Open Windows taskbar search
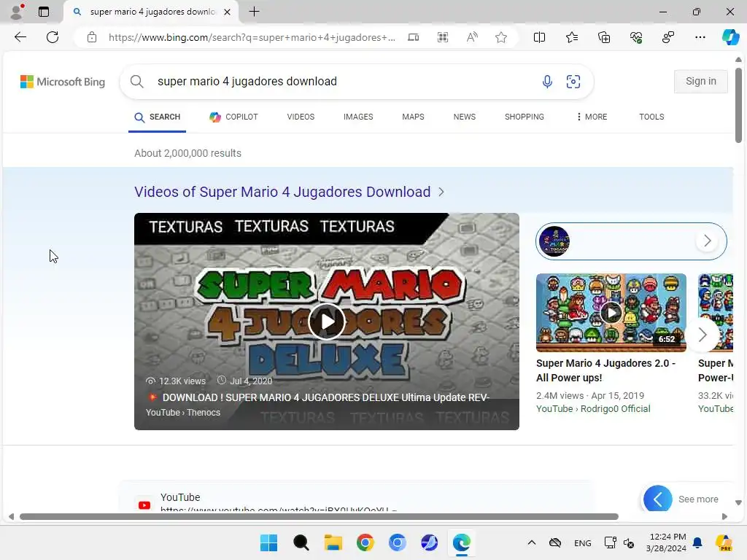The width and height of the screenshot is (747, 560). [301, 542]
